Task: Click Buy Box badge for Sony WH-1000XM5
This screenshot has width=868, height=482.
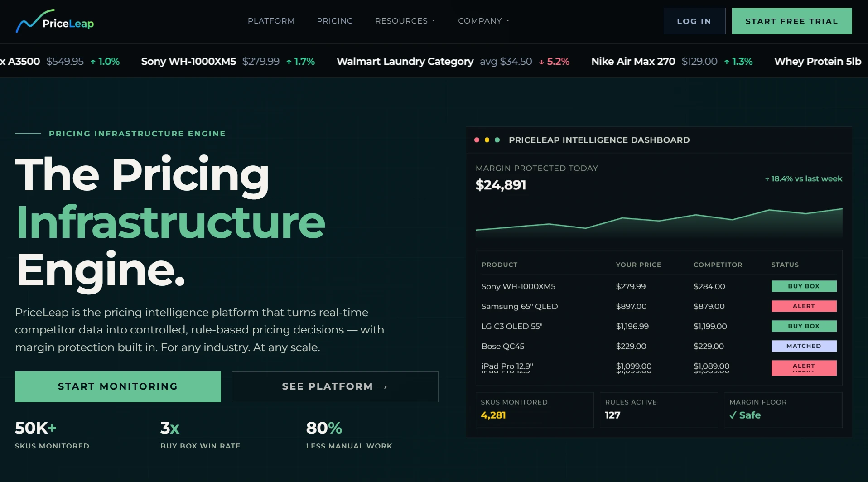Action: tap(804, 286)
